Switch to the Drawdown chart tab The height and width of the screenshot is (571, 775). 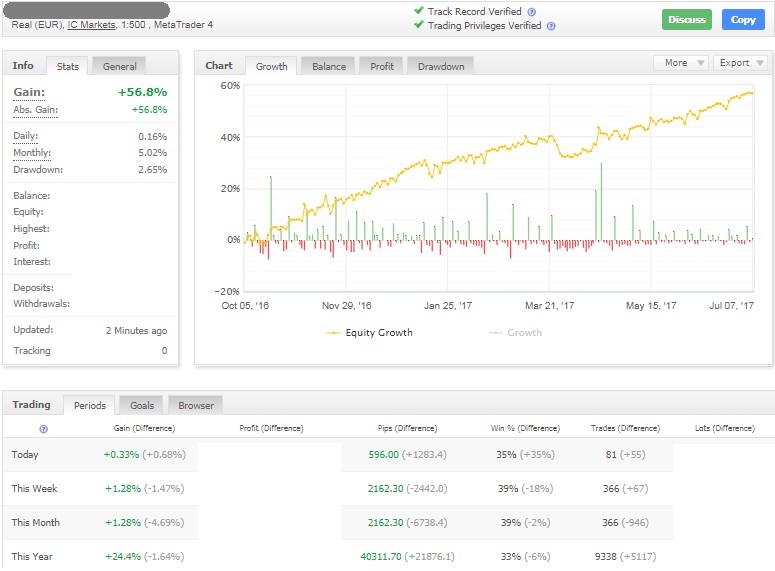(441, 66)
